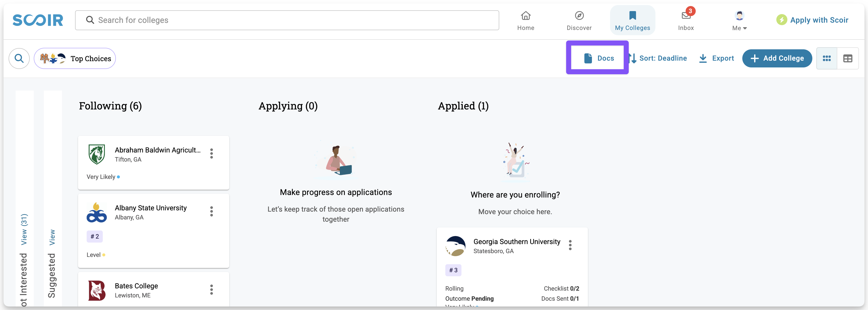The height and width of the screenshot is (310, 868).
Task: Expand the Suggested column View
Action: pos(52,238)
